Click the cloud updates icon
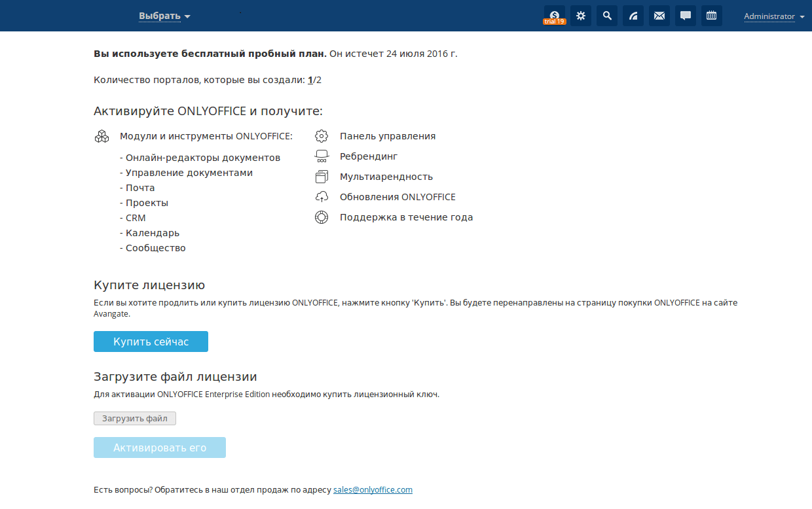Viewport: 812px width, 509px height. pos(321,197)
